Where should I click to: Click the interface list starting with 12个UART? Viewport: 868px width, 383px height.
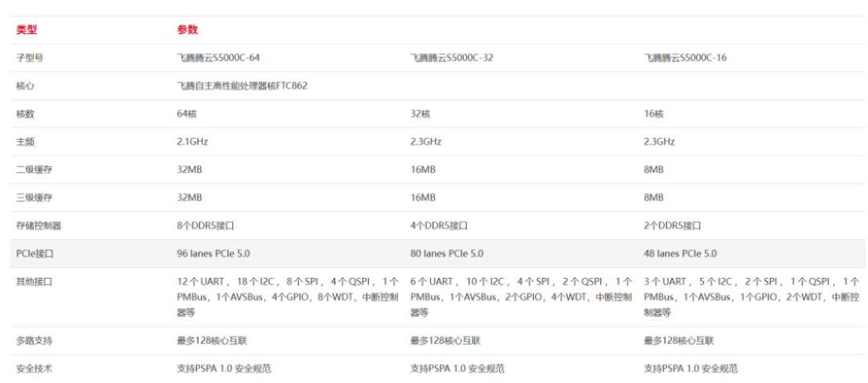tap(288, 297)
